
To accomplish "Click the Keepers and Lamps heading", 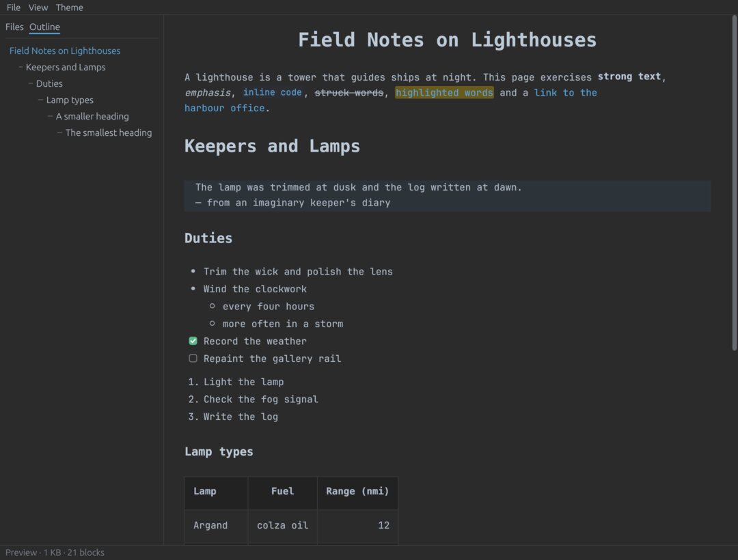I will pyautogui.click(x=272, y=146).
